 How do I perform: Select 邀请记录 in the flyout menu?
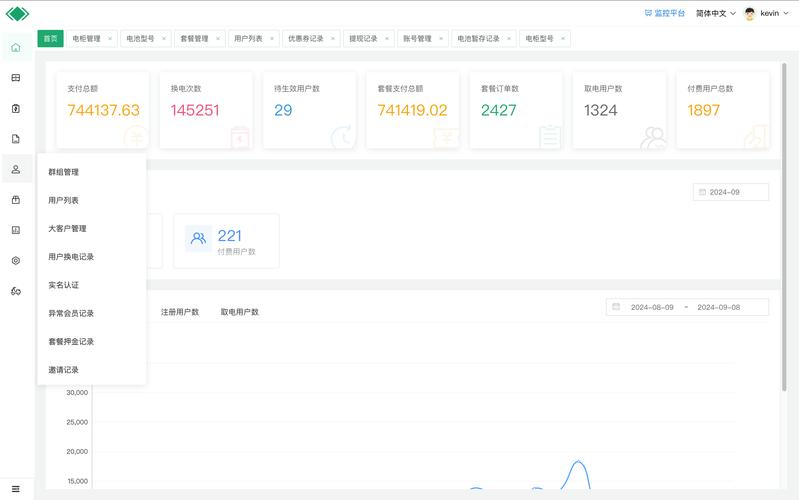[92, 370]
